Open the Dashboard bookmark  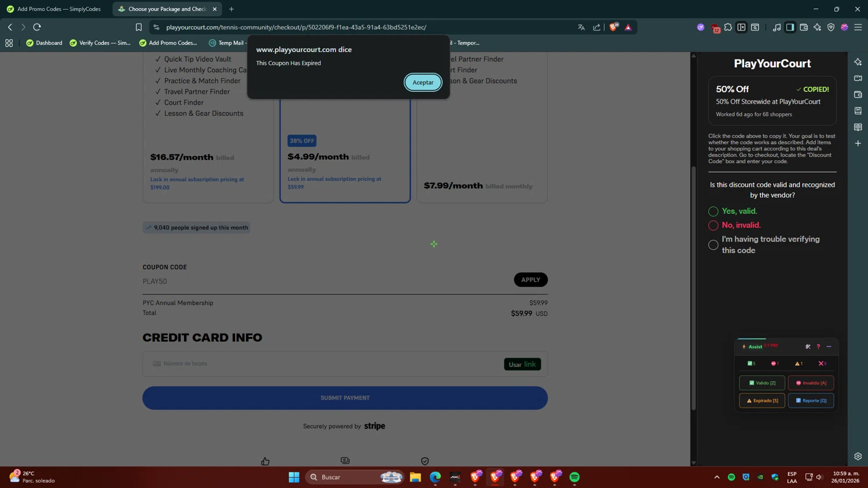pos(44,43)
